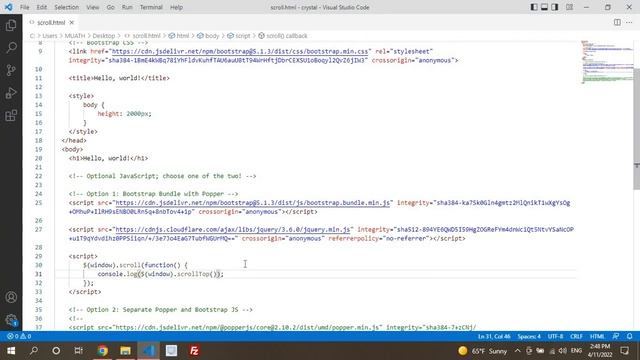Click CRLF end-of-line status item
Screen dimensions: 640x360
coord(576,336)
